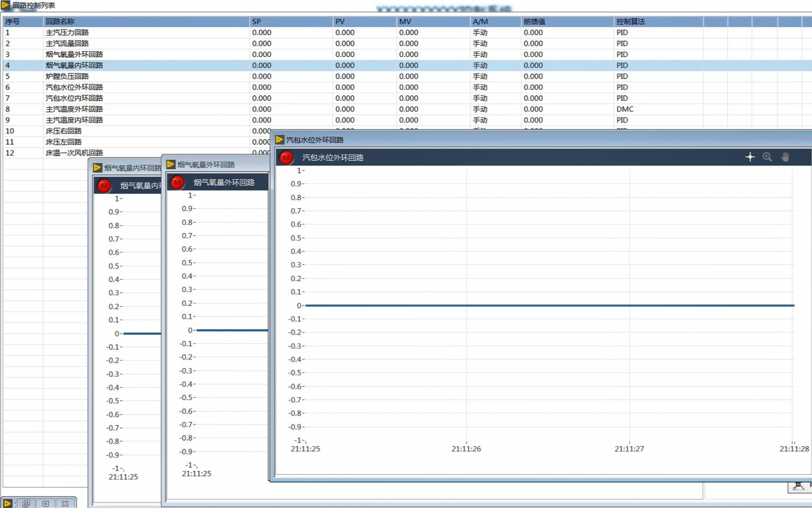Select the crosshair cursor tool in graph palette

(x=750, y=157)
